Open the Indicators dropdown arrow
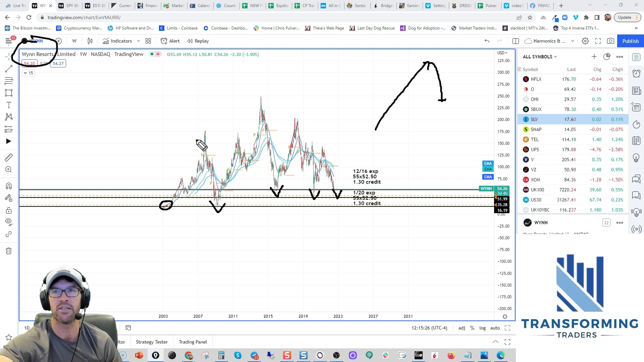This screenshot has height=362, width=644. point(138,41)
